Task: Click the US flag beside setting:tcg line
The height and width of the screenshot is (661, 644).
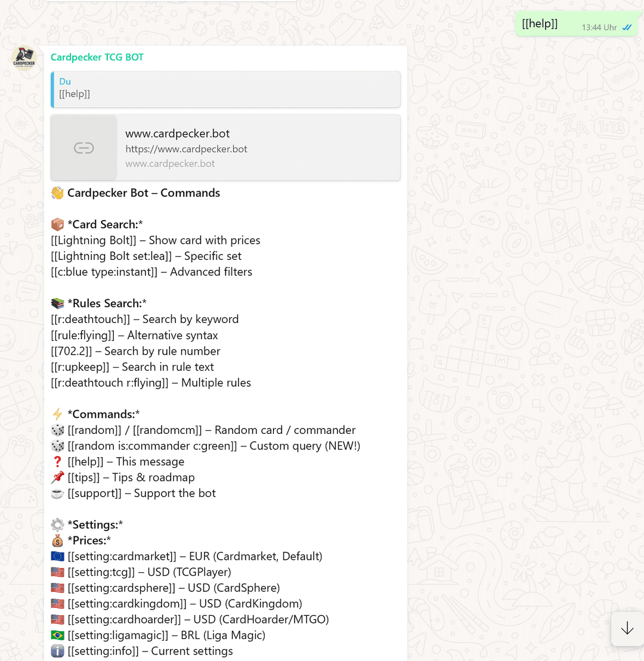Action: click(x=57, y=572)
